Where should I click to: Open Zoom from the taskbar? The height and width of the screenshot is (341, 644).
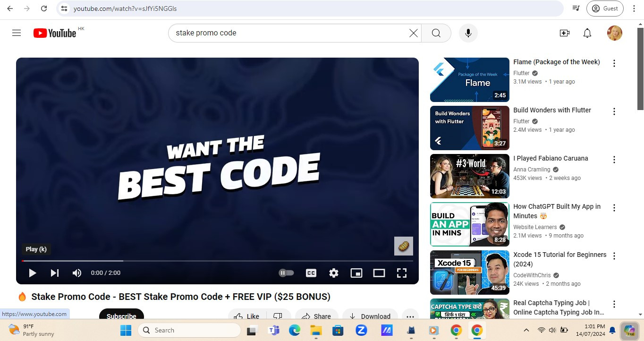pyautogui.click(x=361, y=330)
